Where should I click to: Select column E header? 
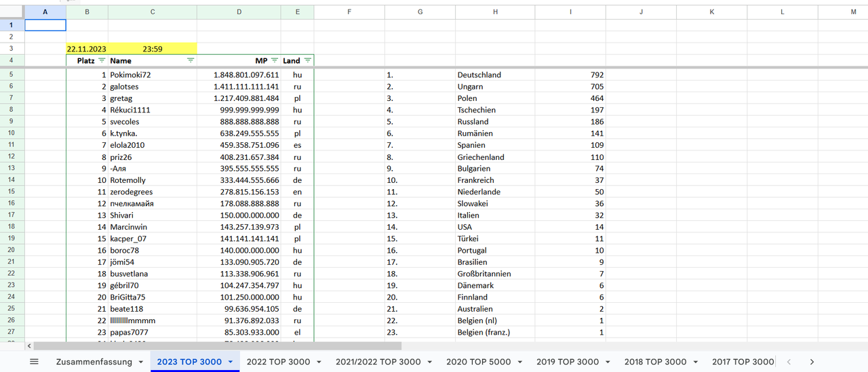click(297, 12)
